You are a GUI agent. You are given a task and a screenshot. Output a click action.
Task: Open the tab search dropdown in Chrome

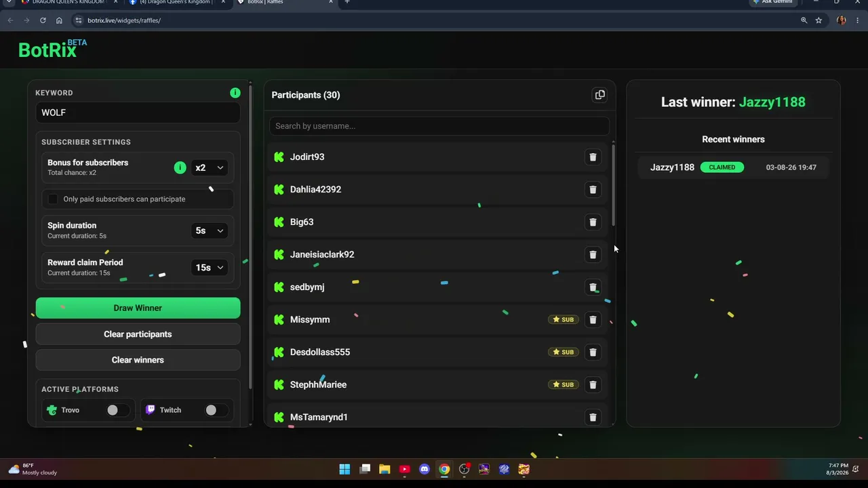(8, 3)
